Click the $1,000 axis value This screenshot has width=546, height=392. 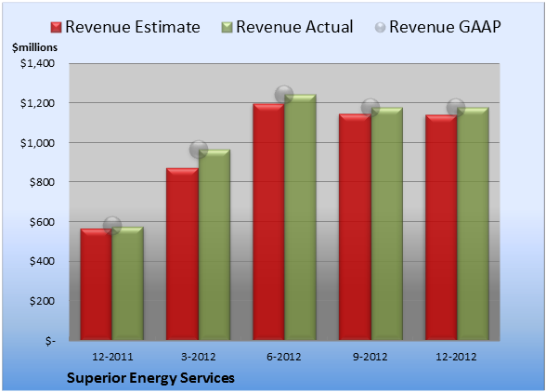point(37,143)
